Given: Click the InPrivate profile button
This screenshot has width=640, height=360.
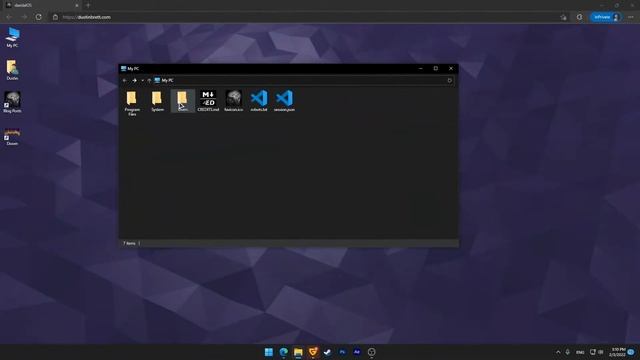Looking at the screenshot, I should tap(606, 17).
